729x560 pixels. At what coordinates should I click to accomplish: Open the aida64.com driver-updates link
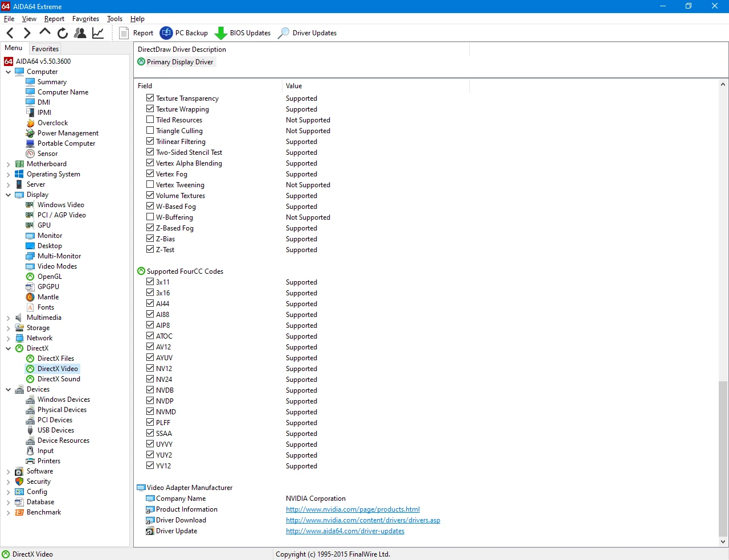345,531
